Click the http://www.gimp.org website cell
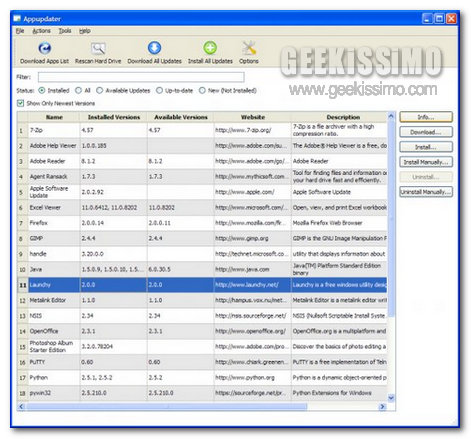This screenshot has width=471, height=439. 253,238
